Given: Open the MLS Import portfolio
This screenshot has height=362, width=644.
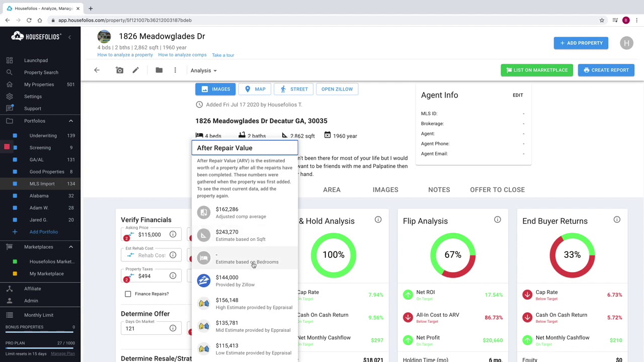Looking at the screenshot, I should pyautogui.click(x=42, y=184).
